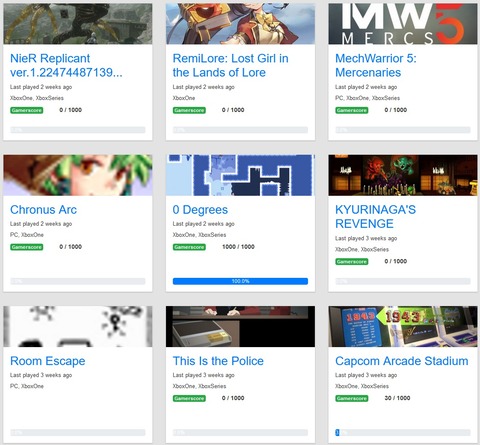Open the This Is the Police link
This screenshot has width=480, height=445.
point(218,361)
